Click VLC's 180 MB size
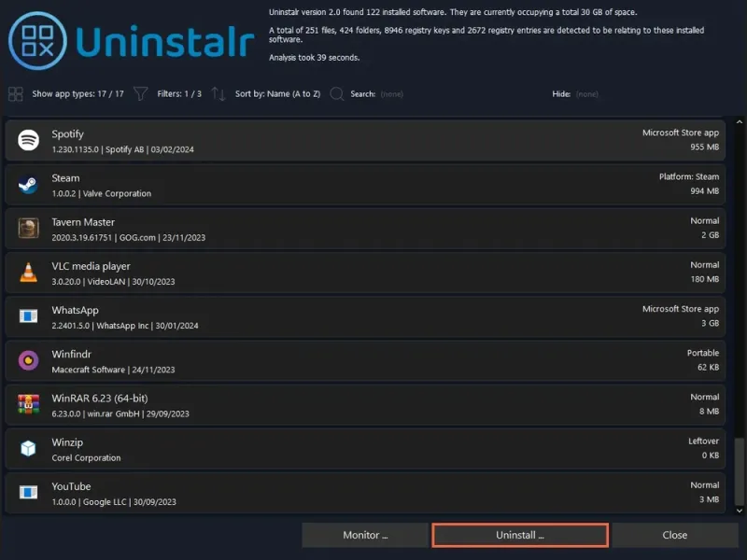Image resolution: width=747 pixels, height=560 pixels. click(x=705, y=279)
